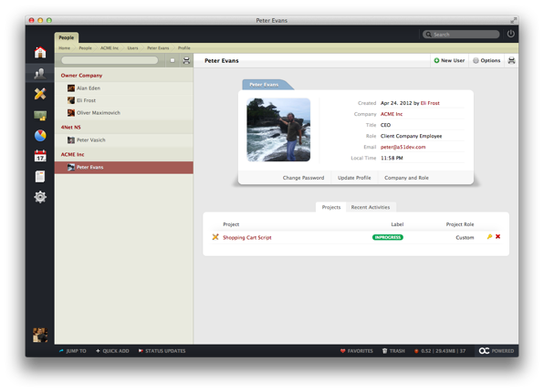
Task: Select the Projects tab
Action: (331, 207)
